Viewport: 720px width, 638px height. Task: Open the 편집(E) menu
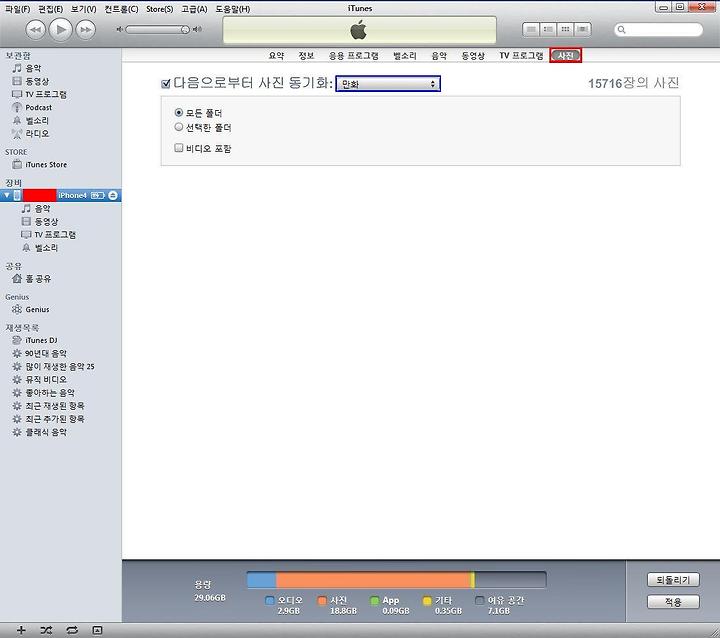click(x=51, y=9)
